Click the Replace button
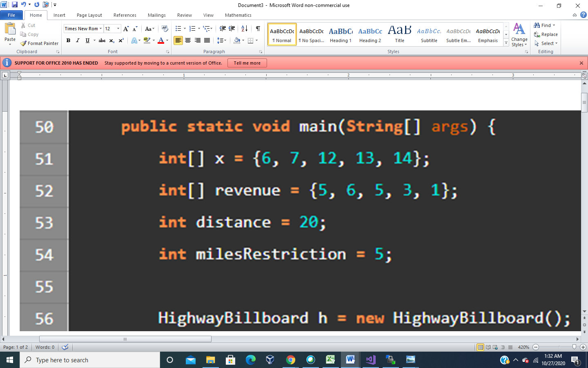Image resolution: width=588 pixels, height=368 pixels. (x=546, y=34)
